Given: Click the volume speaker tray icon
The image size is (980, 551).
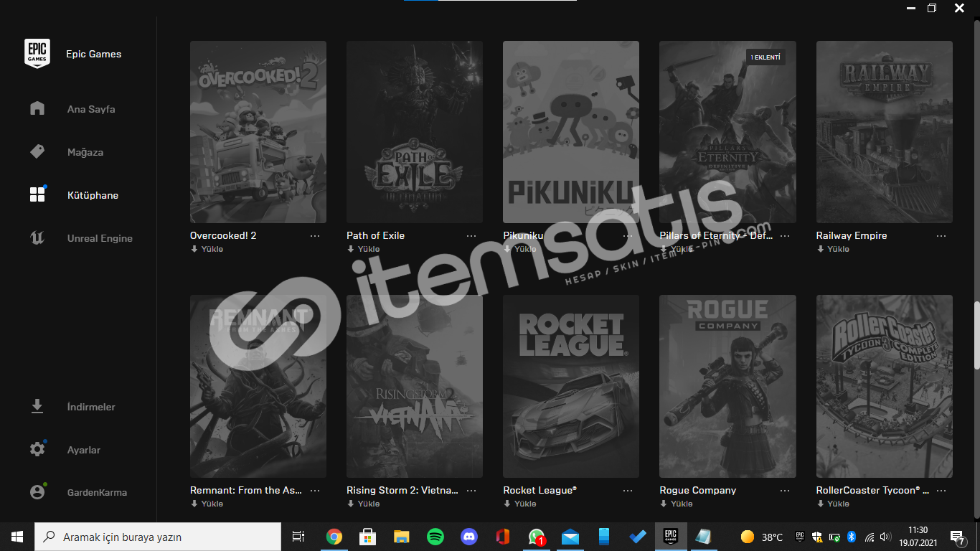Looking at the screenshot, I should tap(885, 537).
